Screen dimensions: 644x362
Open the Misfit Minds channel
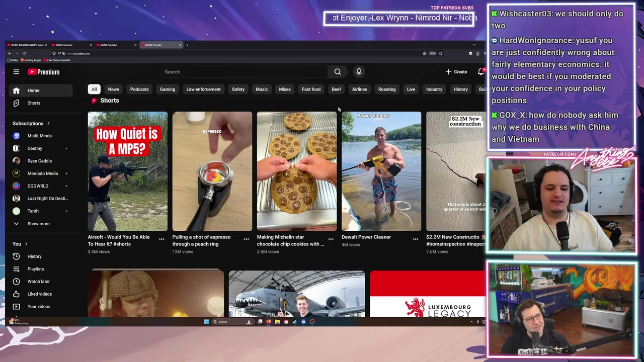click(41, 136)
